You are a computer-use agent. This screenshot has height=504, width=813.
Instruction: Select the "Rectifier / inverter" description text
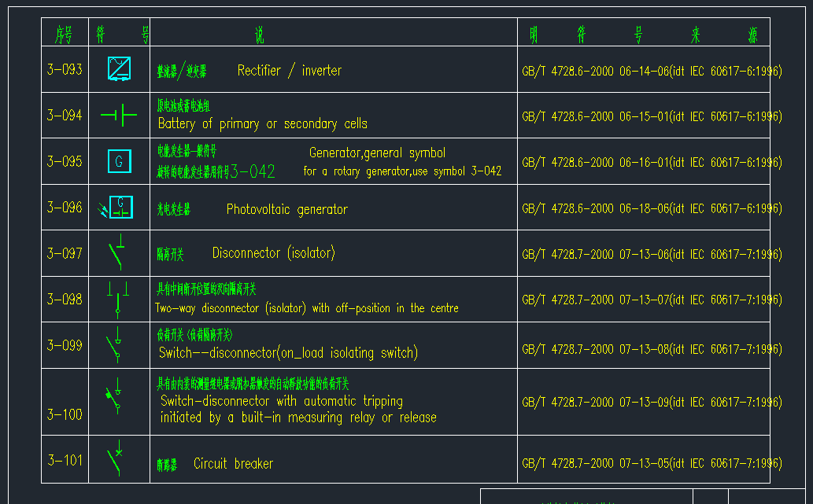point(290,71)
